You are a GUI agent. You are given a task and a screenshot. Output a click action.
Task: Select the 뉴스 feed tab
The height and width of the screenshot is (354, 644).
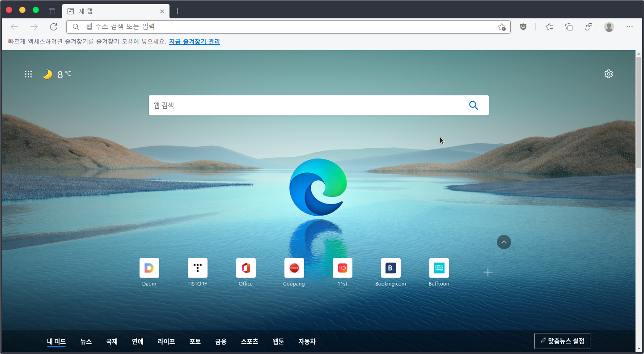(86, 341)
